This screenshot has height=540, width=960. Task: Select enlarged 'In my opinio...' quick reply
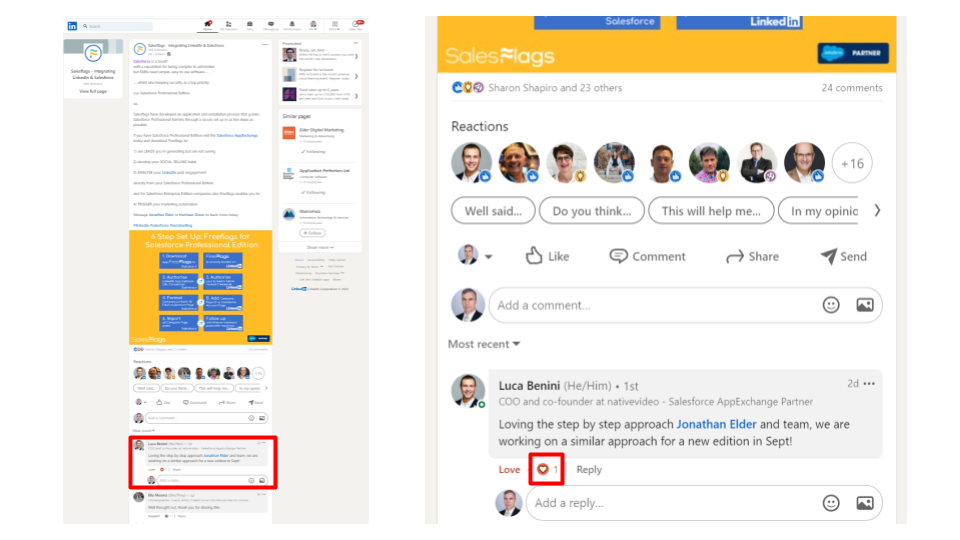click(x=819, y=211)
